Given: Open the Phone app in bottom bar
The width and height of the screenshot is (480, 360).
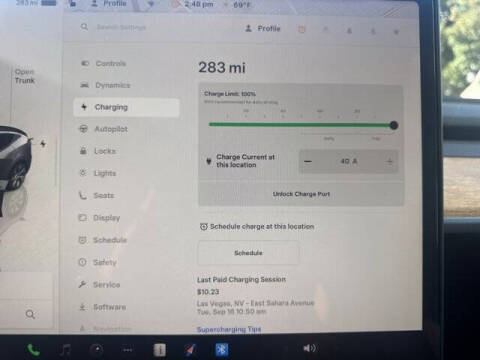Looking at the screenshot, I should pyautogui.click(x=33, y=350).
